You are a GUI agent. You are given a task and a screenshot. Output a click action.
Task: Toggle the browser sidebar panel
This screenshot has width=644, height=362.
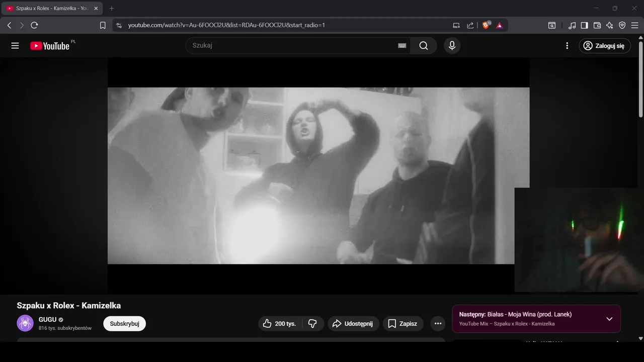pyautogui.click(x=584, y=25)
